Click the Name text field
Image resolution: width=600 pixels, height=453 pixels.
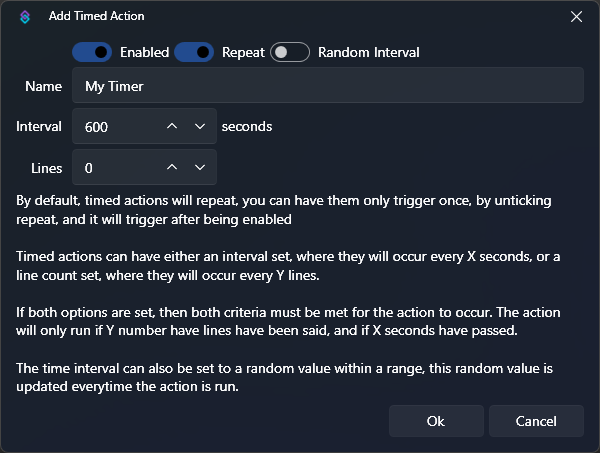click(327, 86)
